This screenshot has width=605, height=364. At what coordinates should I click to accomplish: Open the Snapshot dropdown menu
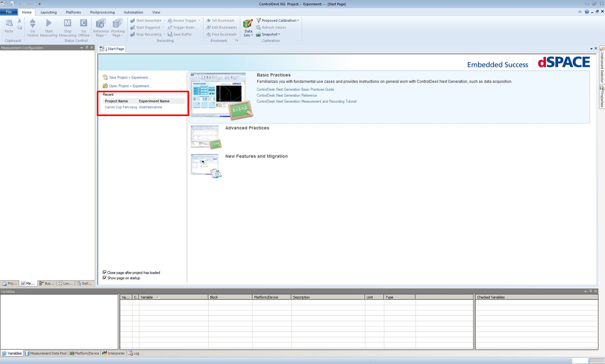tap(279, 34)
